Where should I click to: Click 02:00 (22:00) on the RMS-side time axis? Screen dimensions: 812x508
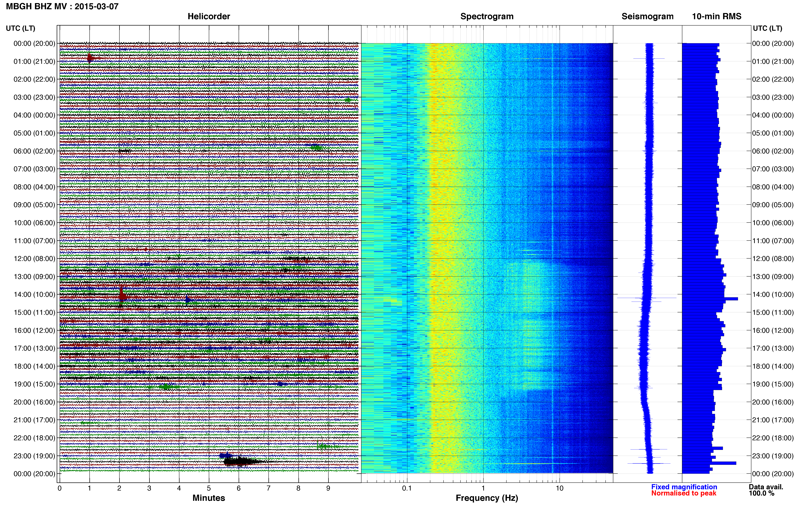[773, 79]
